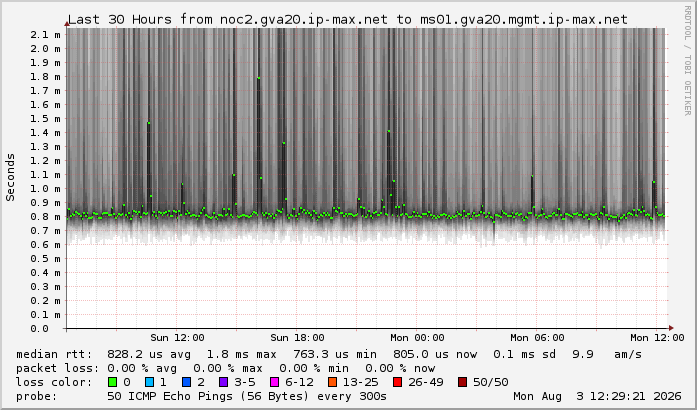The image size is (697, 410).
Task: Click the 'Mon 06:00' time axis label
Action: point(537,338)
